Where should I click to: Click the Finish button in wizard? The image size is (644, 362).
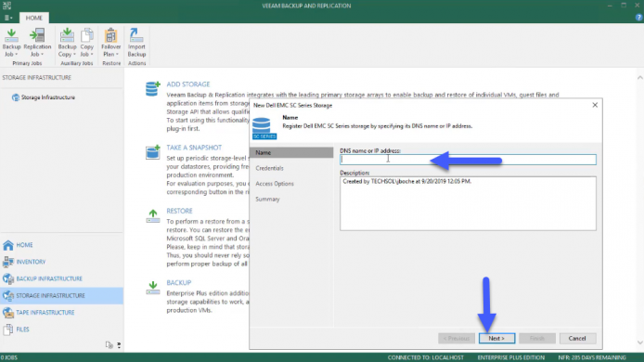point(536,338)
